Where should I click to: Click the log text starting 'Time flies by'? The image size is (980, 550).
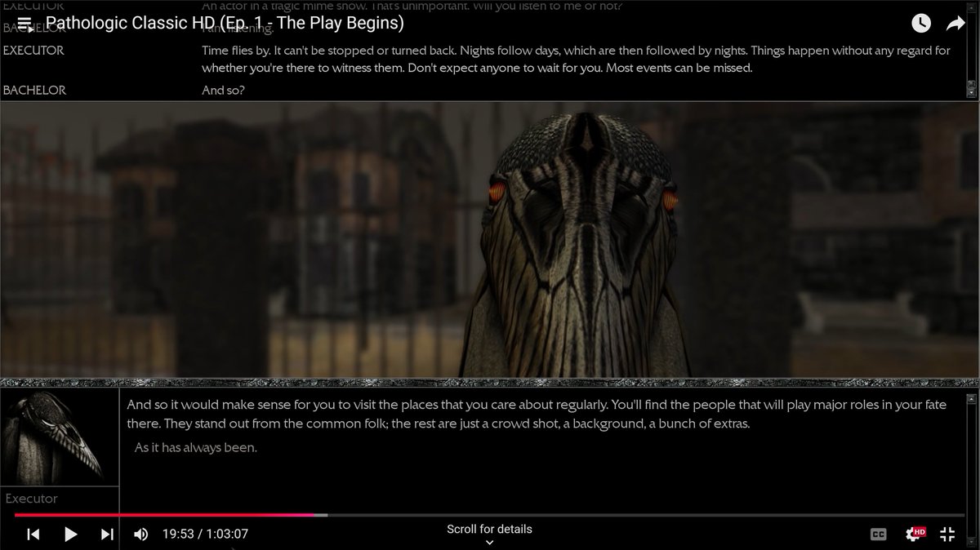pyautogui.click(x=577, y=59)
